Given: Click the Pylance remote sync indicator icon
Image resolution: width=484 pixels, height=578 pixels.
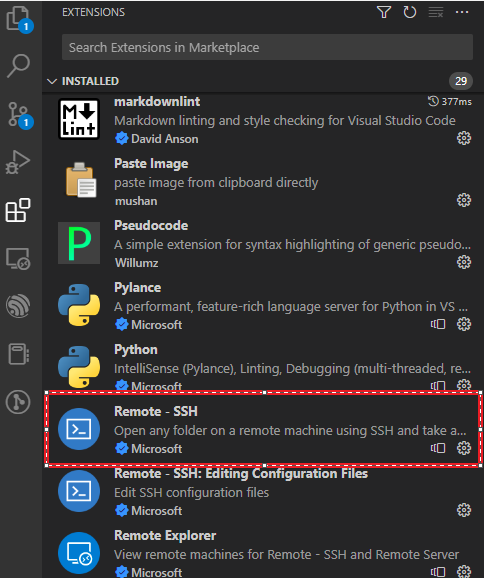Looking at the screenshot, I should click(438, 324).
